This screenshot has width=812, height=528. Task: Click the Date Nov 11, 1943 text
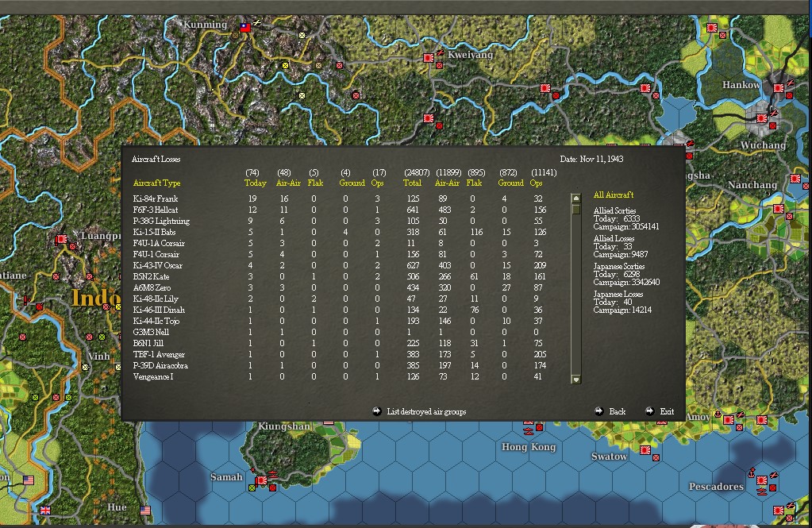click(591, 159)
